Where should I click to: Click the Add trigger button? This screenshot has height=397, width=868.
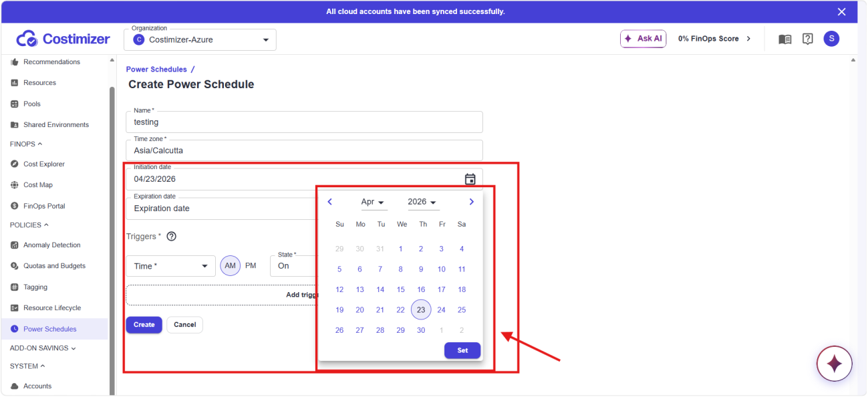pos(222,295)
